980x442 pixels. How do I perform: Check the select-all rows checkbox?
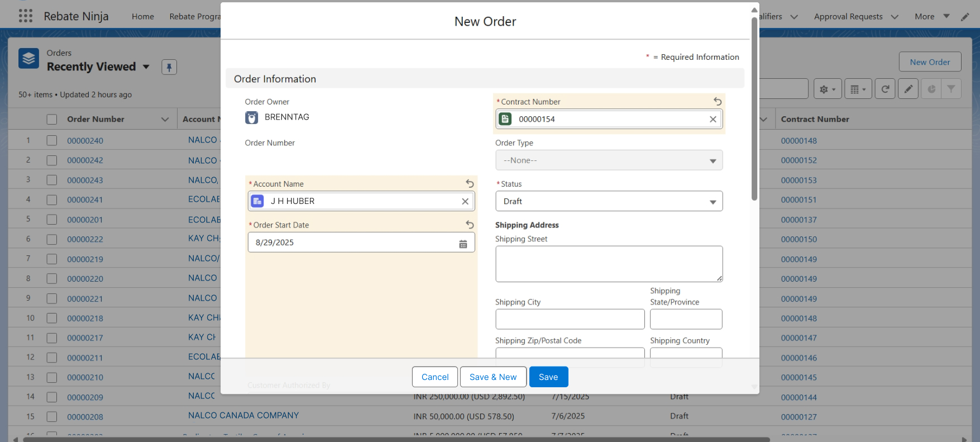[x=52, y=119]
